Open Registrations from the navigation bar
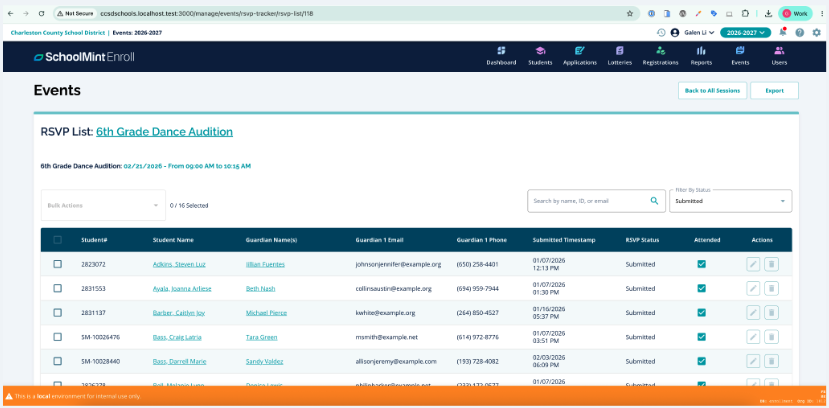Image resolution: width=829 pixels, height=408 pixels. (660, 56)
